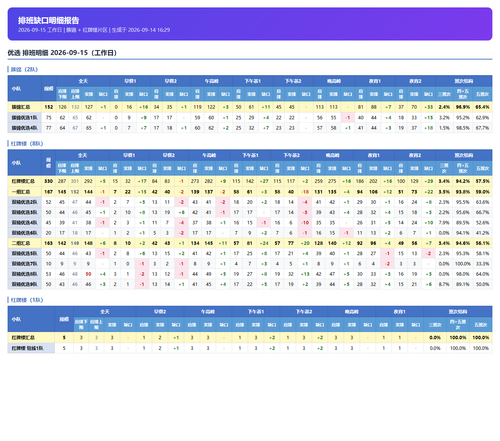Click the 57.5% percentage cell
The image size is (500, 441).
tap(482, 181)
